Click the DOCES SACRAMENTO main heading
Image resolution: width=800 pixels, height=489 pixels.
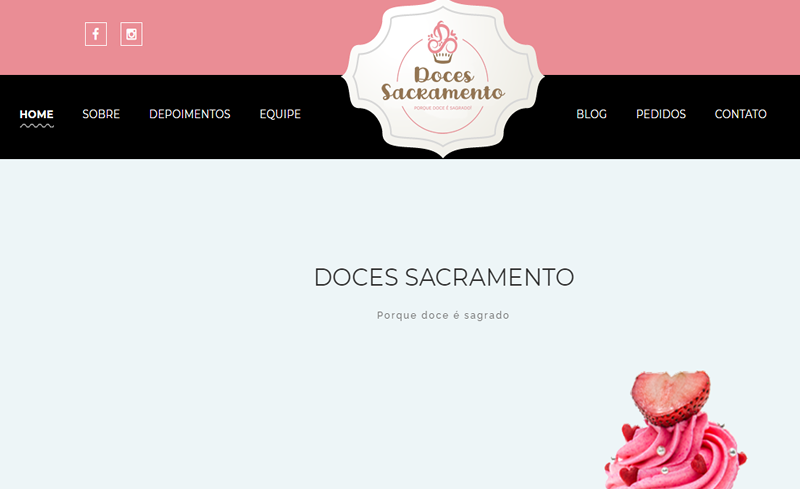(444, 277)
